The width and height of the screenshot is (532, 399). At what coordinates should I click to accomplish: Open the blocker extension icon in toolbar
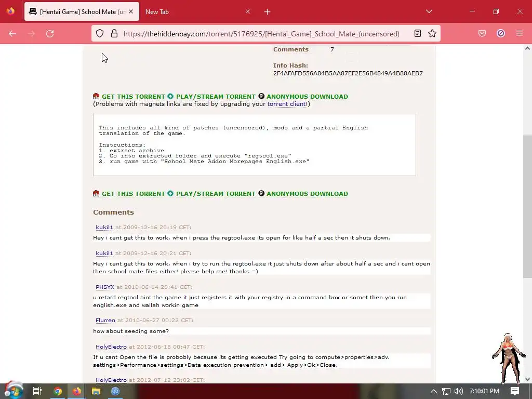501,33
